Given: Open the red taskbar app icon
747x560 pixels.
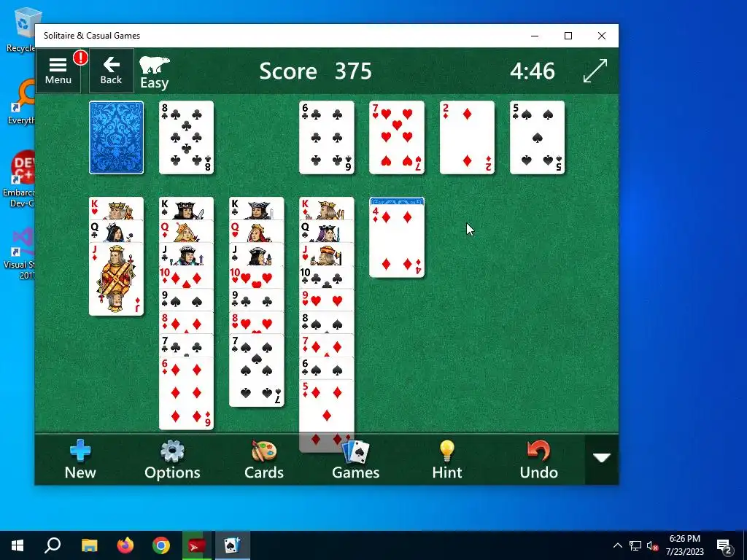Looking at the screenshot, I should [x=197, y=545].
